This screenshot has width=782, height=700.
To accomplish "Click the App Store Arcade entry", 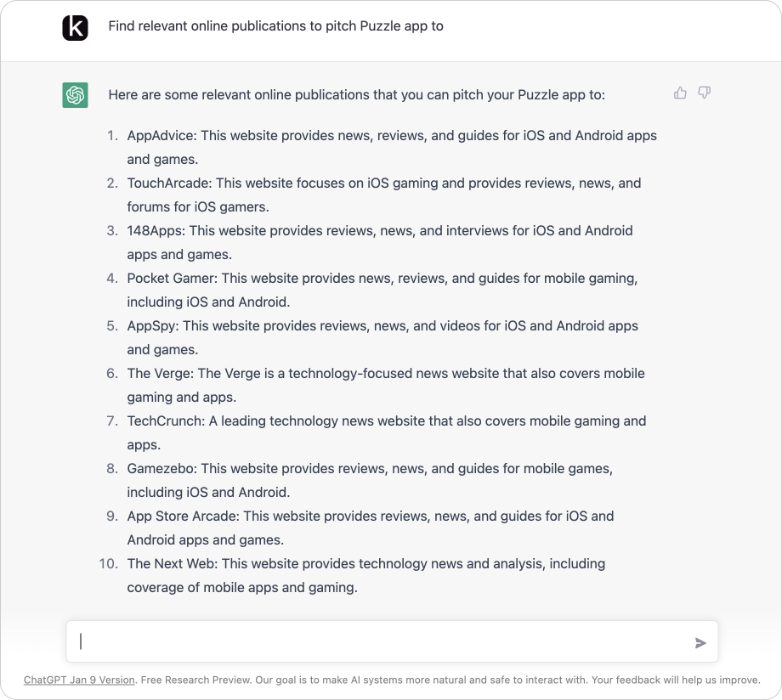I will click(x=370, y=528).
